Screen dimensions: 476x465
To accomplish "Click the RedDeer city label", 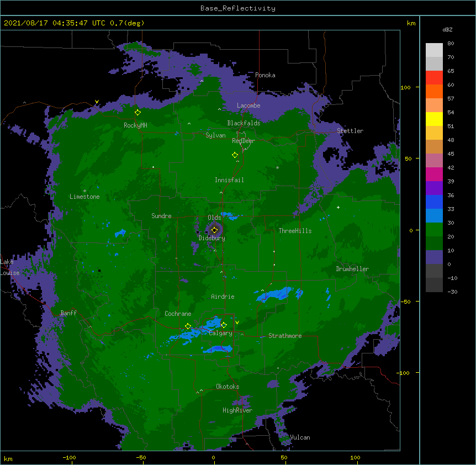I will point(244,140).
